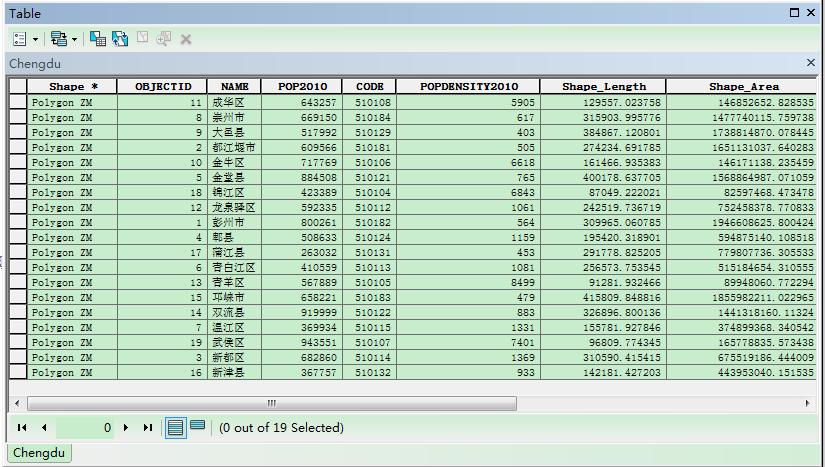The image size is (825, 467).
Task: Click the POP2010 column header
Action: (302, 86)
